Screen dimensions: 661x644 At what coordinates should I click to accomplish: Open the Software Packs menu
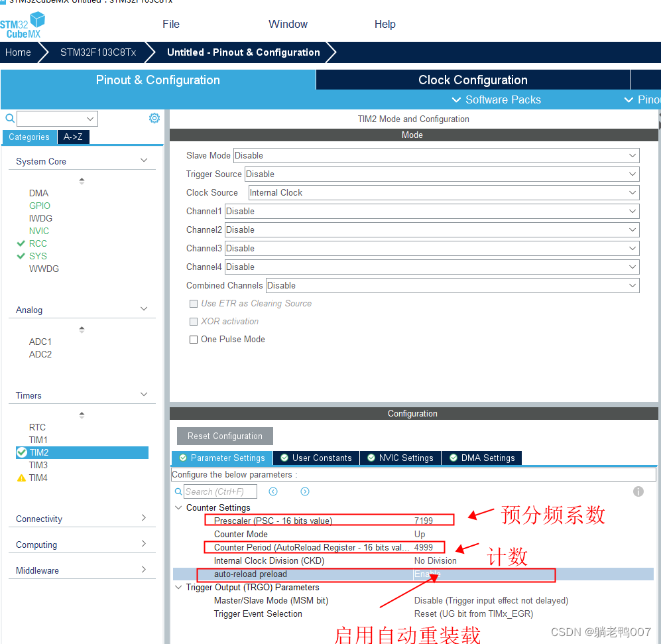(496, 99)
